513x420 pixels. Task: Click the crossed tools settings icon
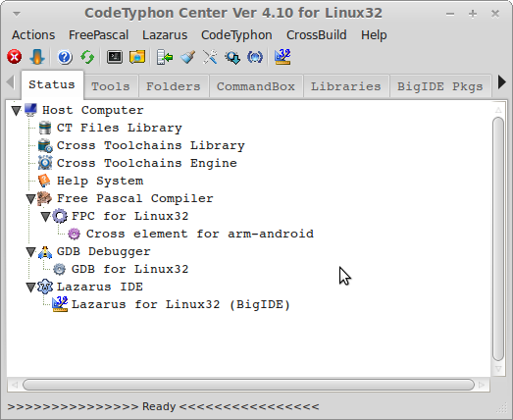click(210, 57)
